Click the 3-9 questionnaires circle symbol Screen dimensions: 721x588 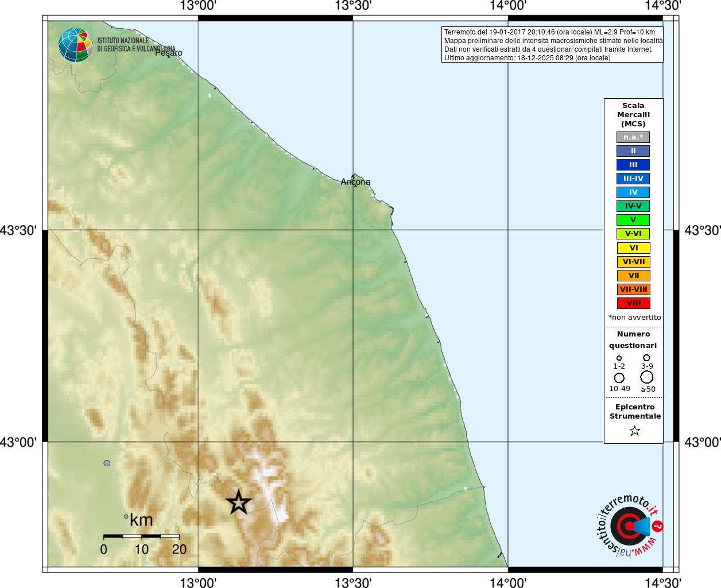[646, 357]
